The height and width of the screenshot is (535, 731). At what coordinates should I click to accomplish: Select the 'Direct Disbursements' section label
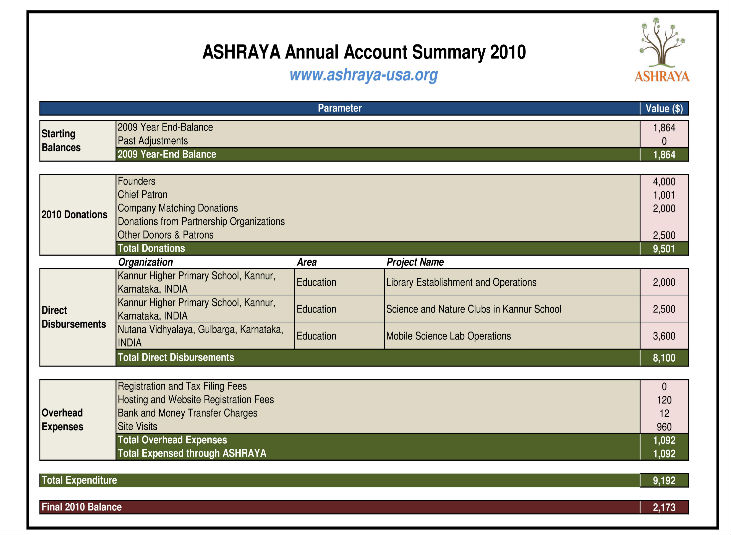click(74, 317)
